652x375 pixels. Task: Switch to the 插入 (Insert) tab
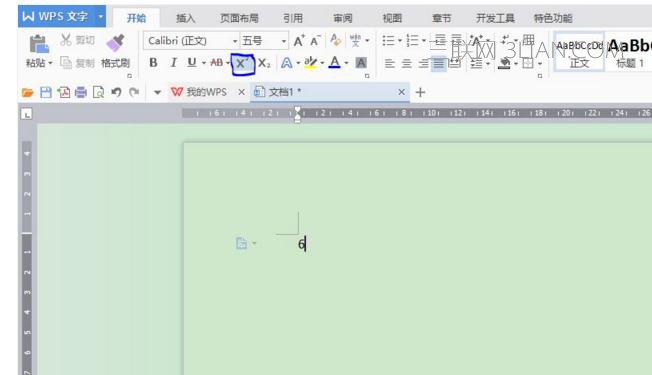185,18
